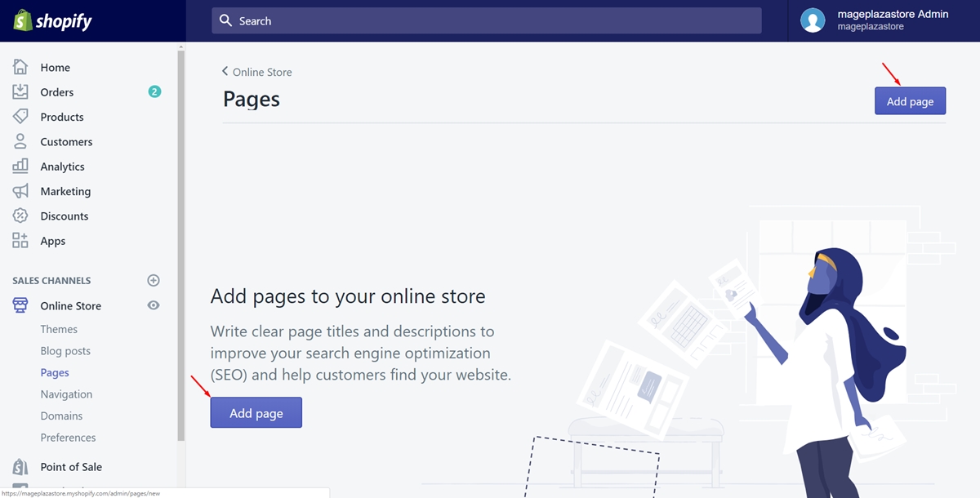Viewport: 980px width, 498px height.
Task: Open mageplazastore Admin account menu
Action: pos(884,20)
